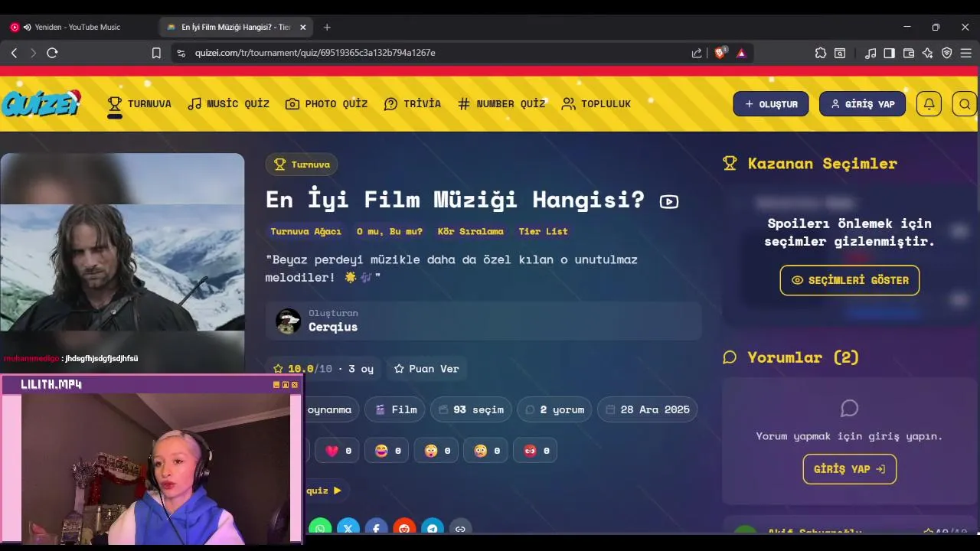React with the angry red emoji
This screenshot has width=980, height=551.
pyautogui.click(x=535, y=451)
